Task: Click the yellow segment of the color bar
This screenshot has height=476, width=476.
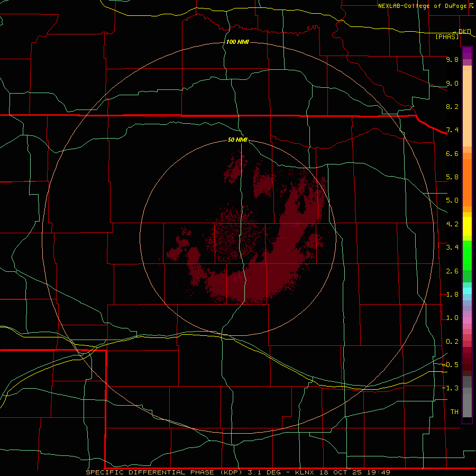Action: pyautogui.click(x=467, y=226)
